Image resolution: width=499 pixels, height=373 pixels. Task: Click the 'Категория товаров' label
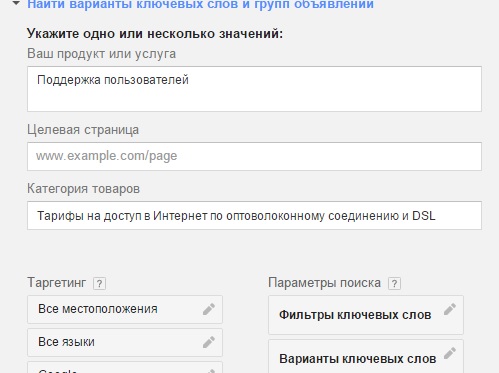click(x=83, y=189)
